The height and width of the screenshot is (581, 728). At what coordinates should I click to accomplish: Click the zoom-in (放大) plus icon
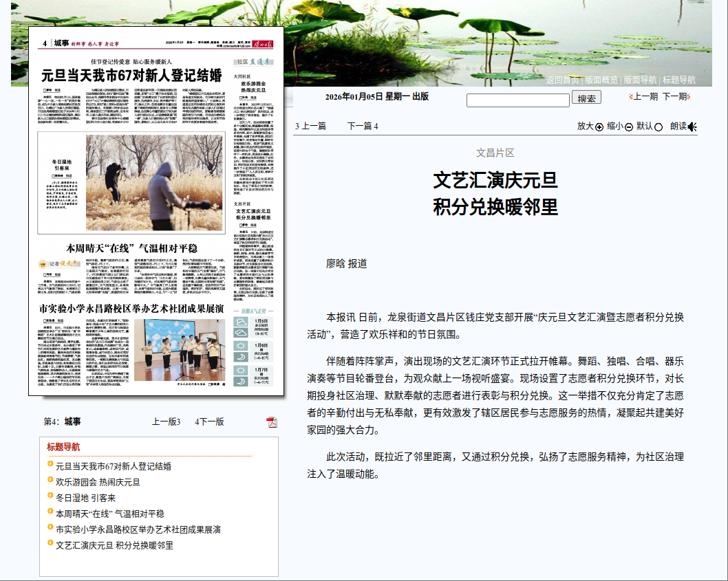pyautogui.click(x=599, y=127)
